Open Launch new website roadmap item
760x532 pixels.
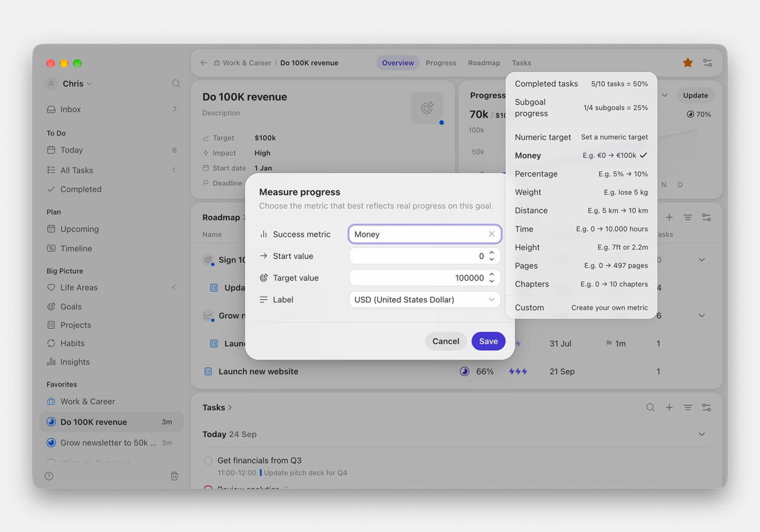click(258, 372)
